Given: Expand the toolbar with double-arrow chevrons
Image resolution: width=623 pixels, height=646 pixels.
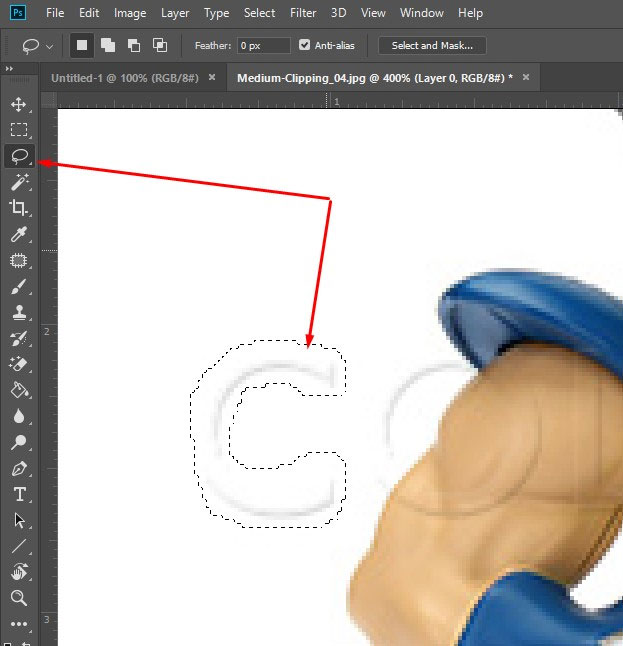Looking at the screenshot, I should pyautogui.click(x=9, y=69).
